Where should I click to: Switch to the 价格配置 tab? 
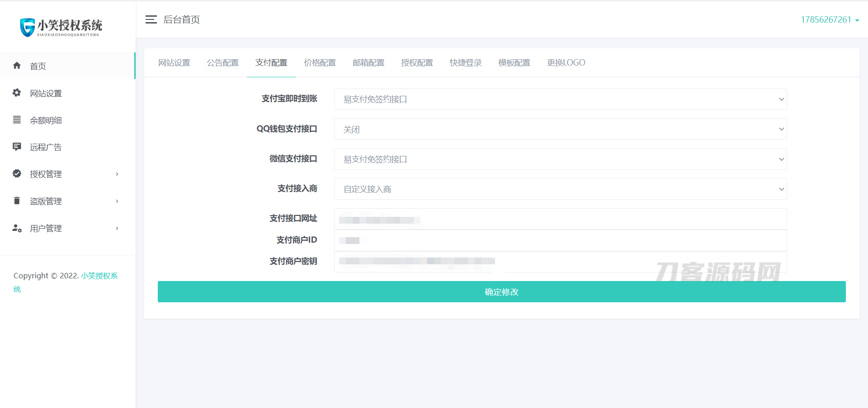(320, 63)
